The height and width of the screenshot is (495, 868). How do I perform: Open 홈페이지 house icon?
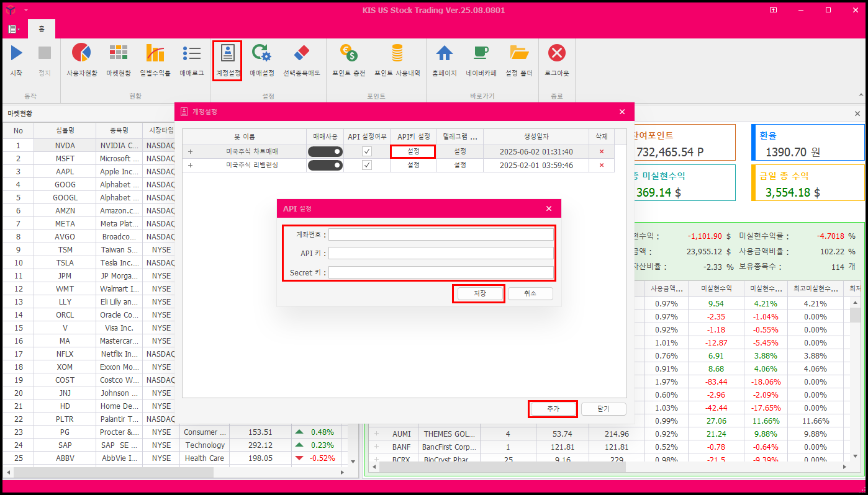(x=445, y=53)
